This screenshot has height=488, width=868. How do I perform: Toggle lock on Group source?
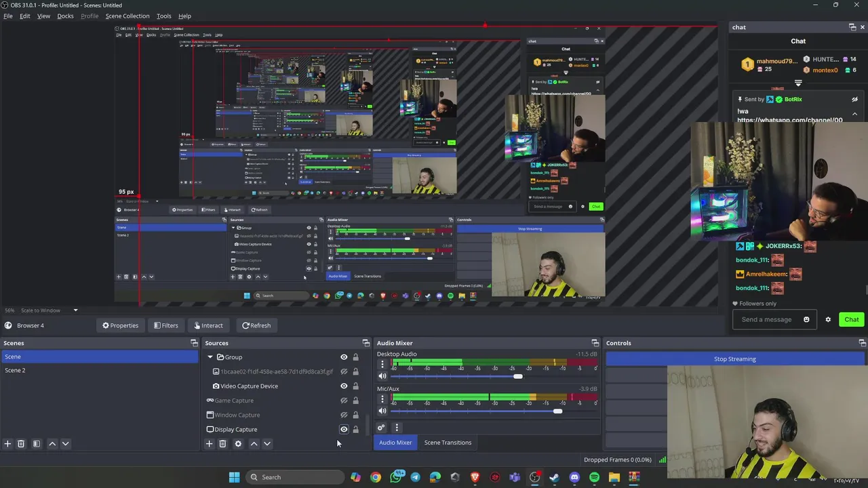[355, 357]
